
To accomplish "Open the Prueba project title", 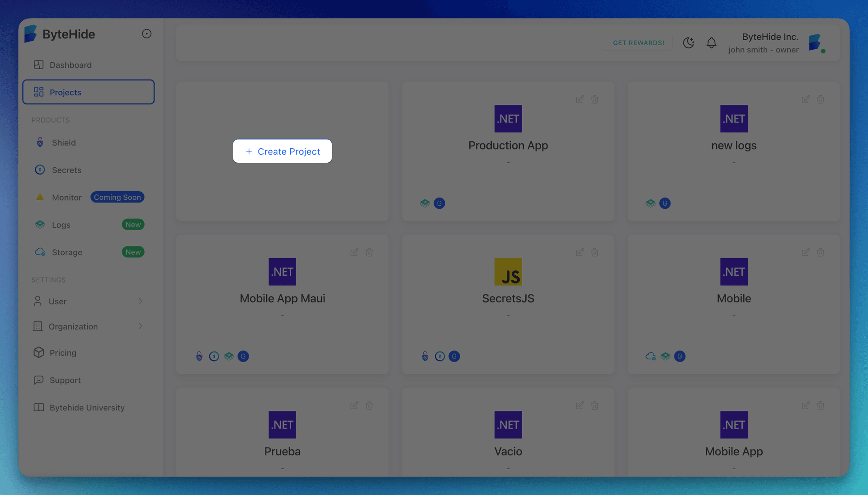I will (x=282, y=451).
